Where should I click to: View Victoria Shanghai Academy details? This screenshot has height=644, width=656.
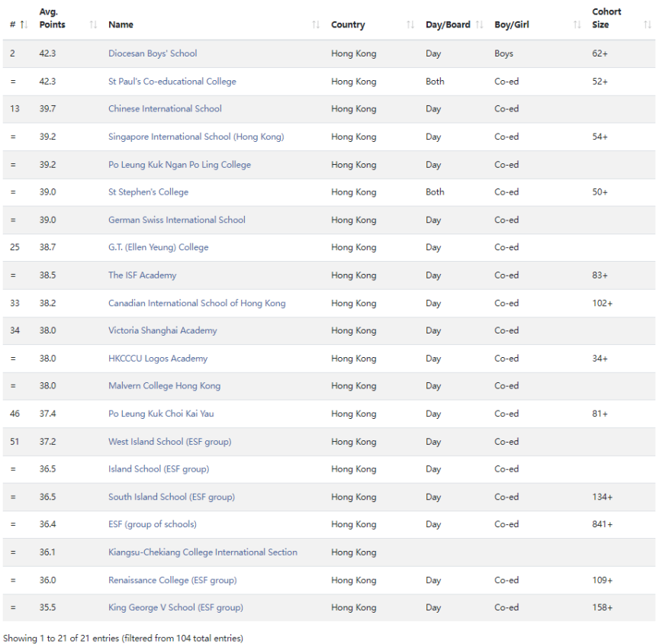[162, 330]
